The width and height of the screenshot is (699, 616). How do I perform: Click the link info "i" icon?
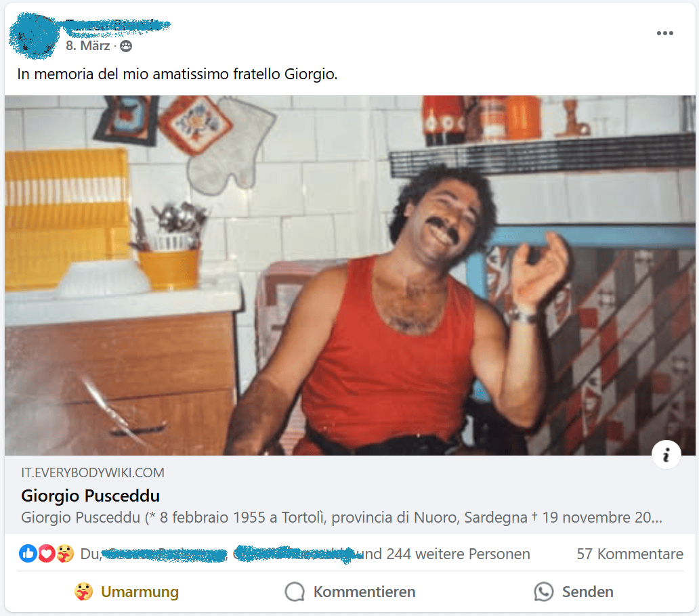tap(666, 455)
